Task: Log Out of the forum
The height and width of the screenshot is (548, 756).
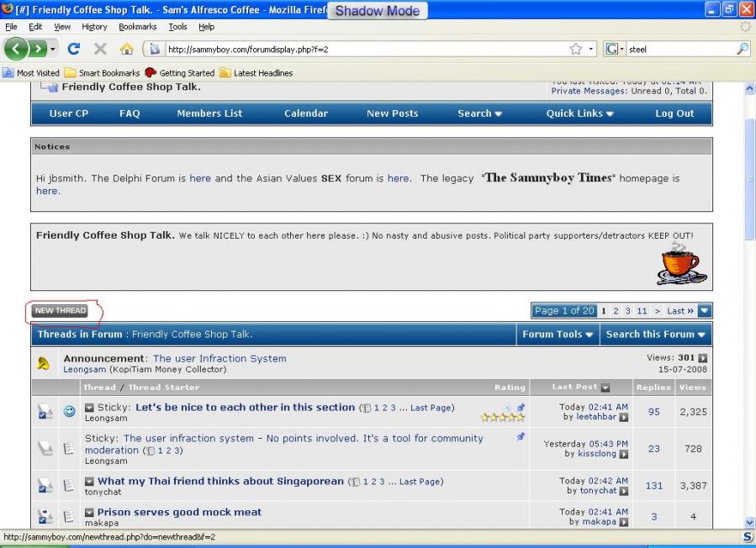Action: (674, 113)
